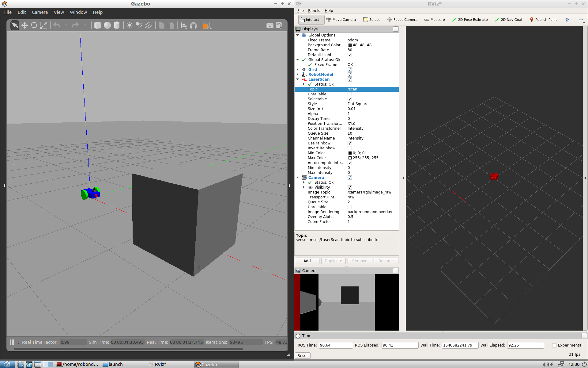Open the Gazebo File menu

[x=8, y=12]
